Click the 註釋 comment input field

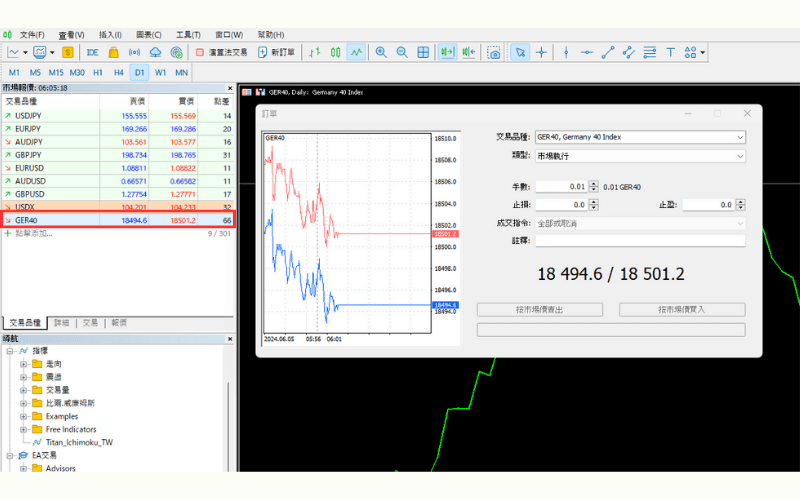(640, 240)
